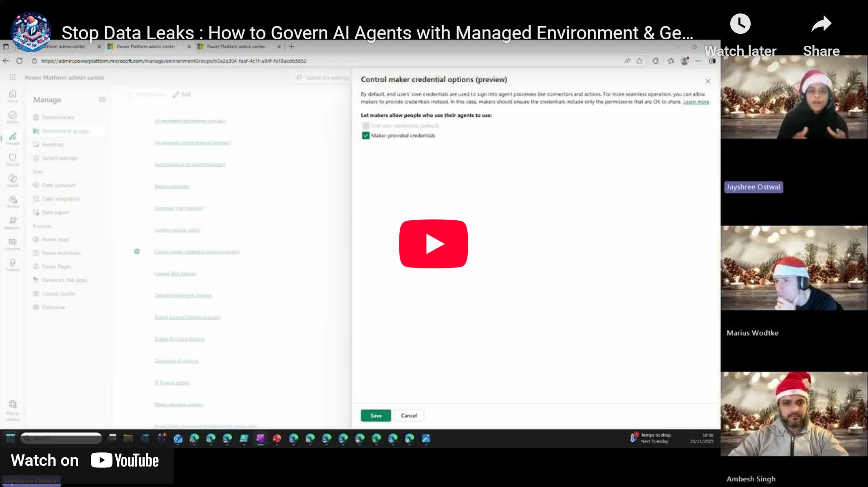Click the browser address bar URL
The image size is (868, 487).
coord(174,61)
